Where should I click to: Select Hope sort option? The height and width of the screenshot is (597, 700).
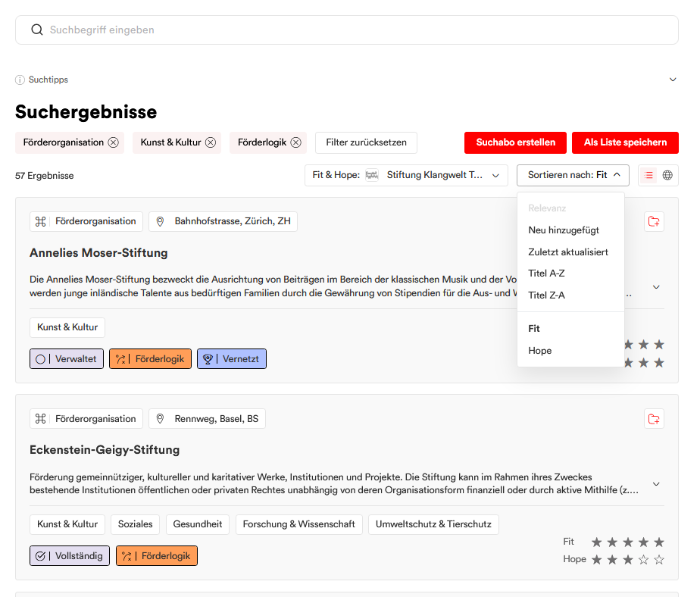click(539, 351)
